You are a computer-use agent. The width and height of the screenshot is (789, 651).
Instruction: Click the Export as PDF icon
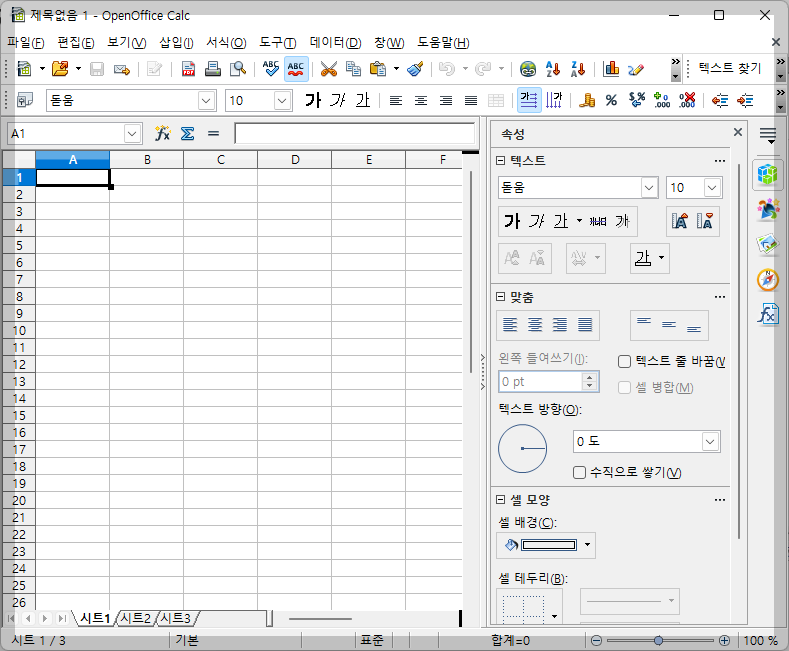point(188,68)
